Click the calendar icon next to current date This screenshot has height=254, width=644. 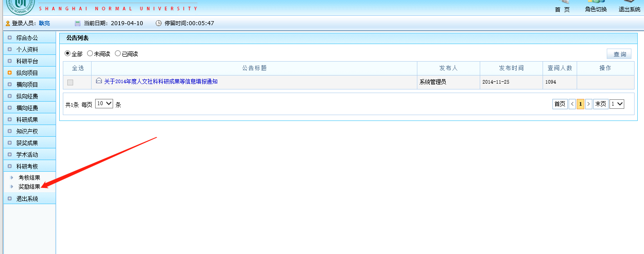click(x=77, y=23)
